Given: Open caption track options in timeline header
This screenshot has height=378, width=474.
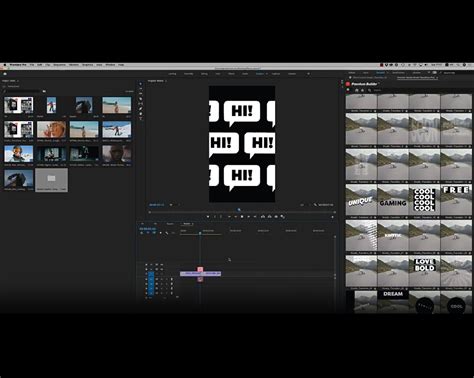Looking at the screenshot, I should (x=173, y=233).
